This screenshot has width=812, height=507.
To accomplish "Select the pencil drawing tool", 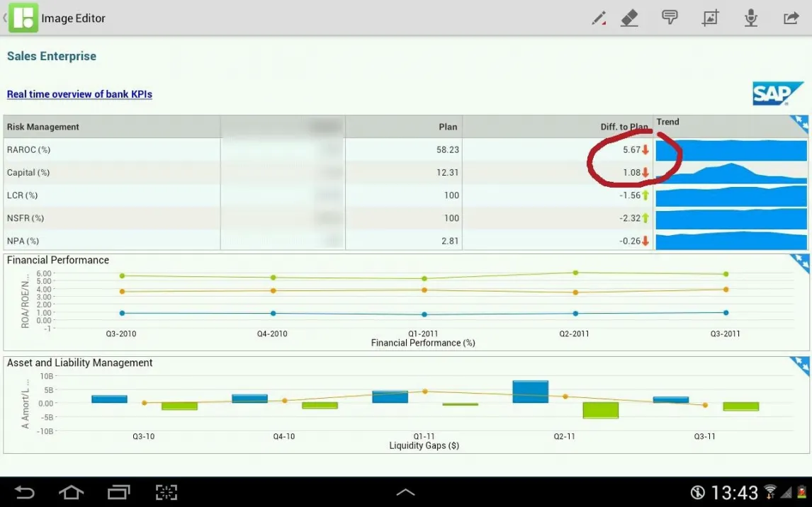I will pyautogui.click(x=599, y=18).
